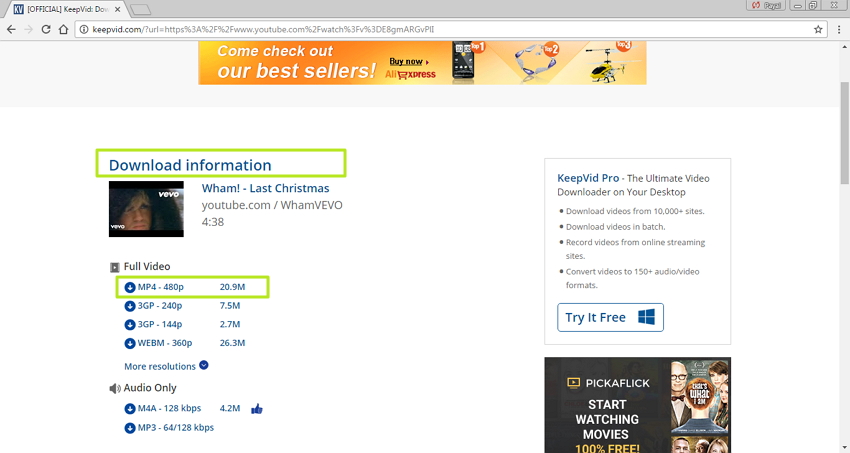Click the 4:38 duration text
This screenshot has height=453, width=850.
pyautogui.click(x=213, y=222)
